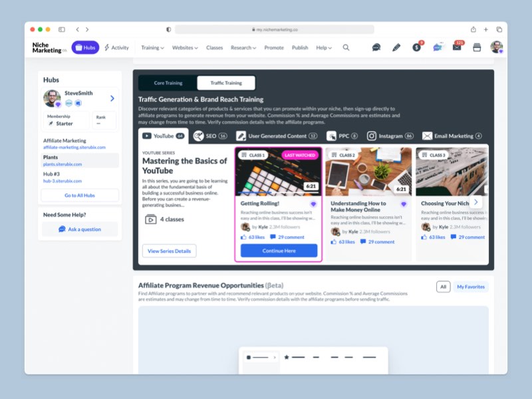Switch to Core Training tab
Image resolution: width=532 pixels, height=399 pixels.
pyautogui.click(x=168, y=83)
